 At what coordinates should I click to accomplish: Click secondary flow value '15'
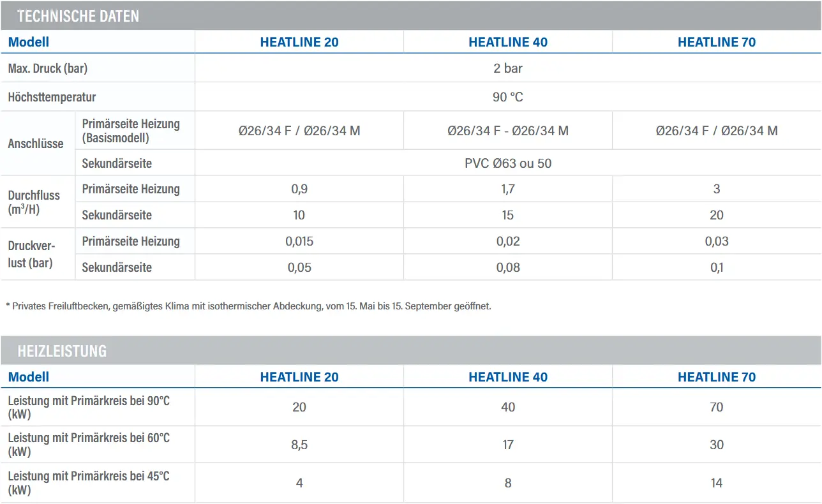point(508,215)
